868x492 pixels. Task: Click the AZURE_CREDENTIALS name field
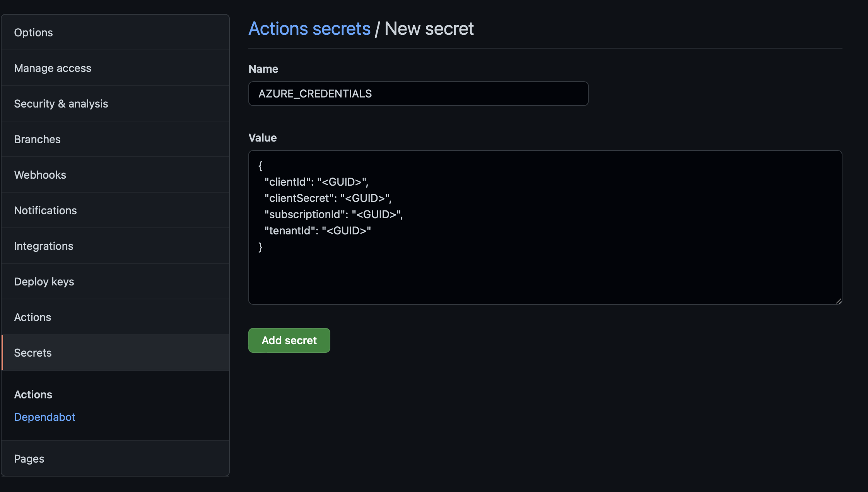pyautogui.click(x=418, y=94)
